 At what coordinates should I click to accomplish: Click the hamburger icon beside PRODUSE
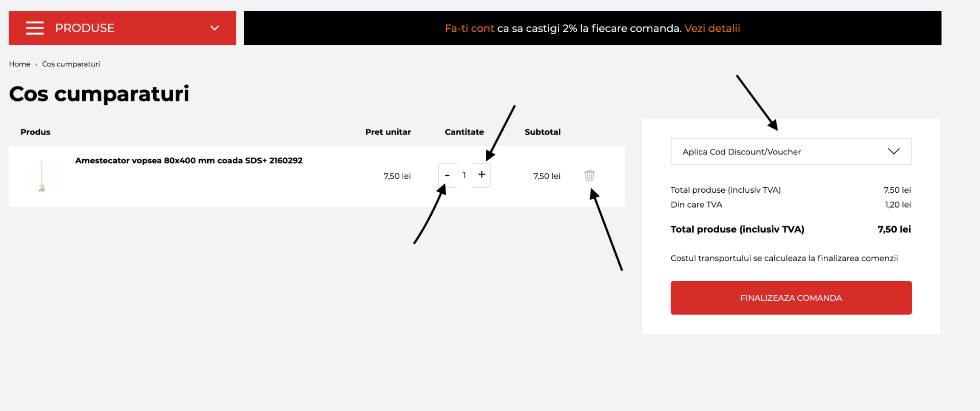point(35,28)
